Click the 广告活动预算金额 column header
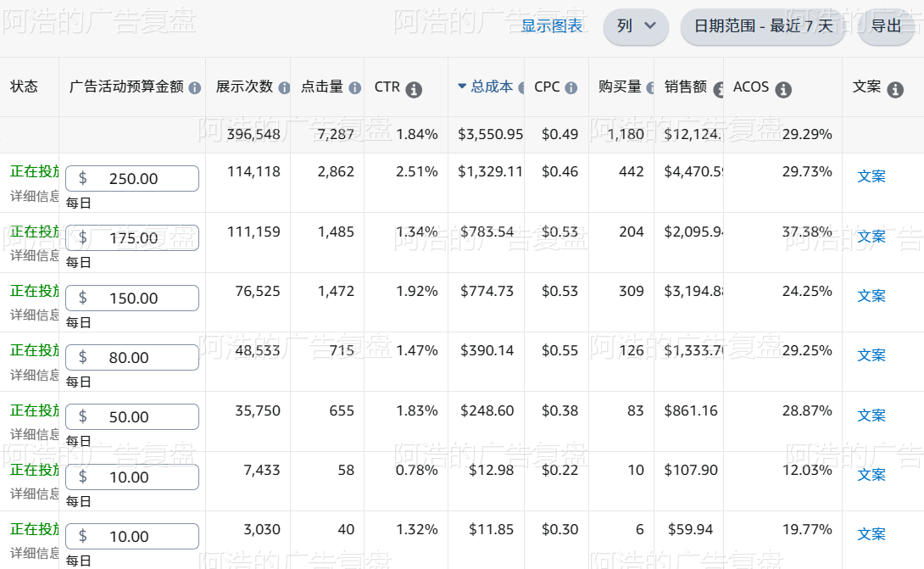The image size is (924, 569). (x=126, y=86)
